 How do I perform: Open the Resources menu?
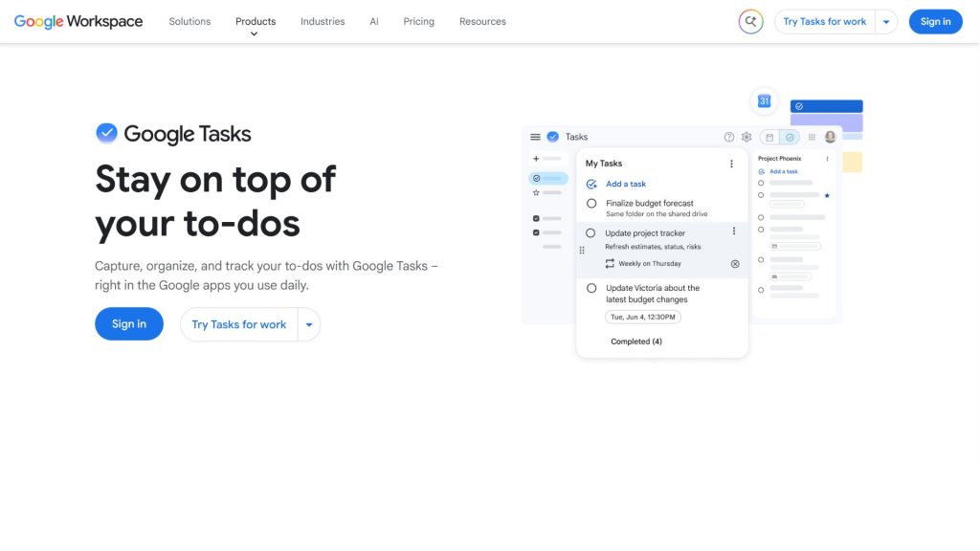(482, 21)
